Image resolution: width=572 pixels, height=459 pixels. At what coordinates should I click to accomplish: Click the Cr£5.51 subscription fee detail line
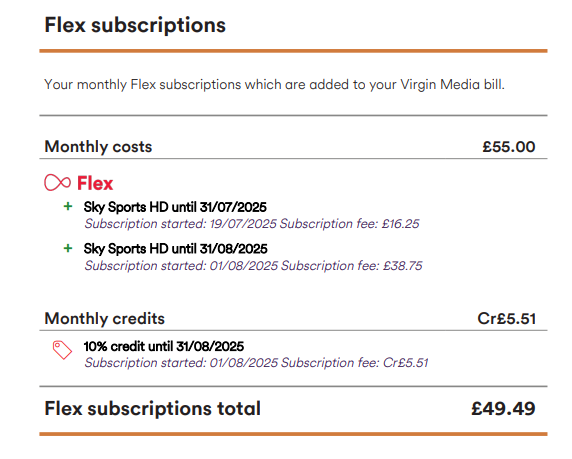[256, 363]
